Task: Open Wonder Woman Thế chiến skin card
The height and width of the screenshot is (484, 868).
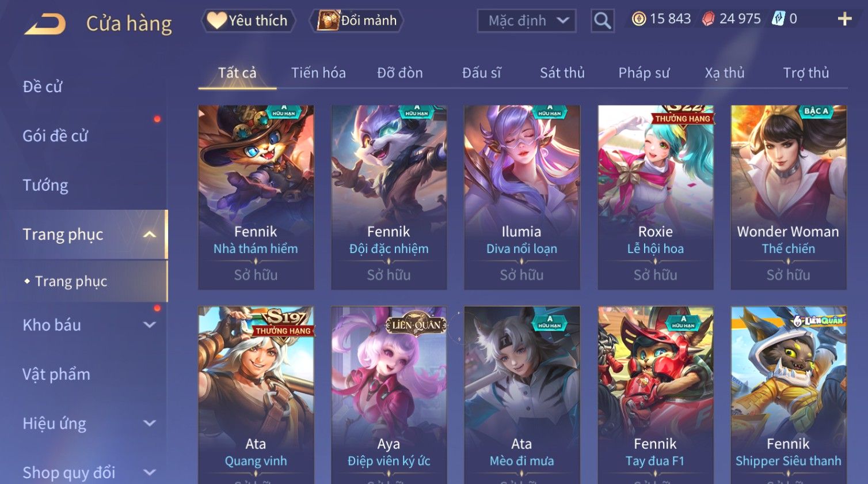Action: click(x=789, y=198)
